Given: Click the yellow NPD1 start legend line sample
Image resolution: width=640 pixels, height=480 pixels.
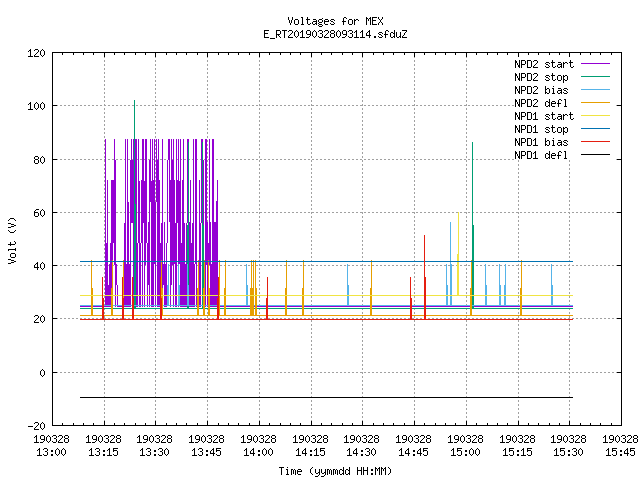Looking at the screenshot, I should pyautogui.click(x=595, y=116).
